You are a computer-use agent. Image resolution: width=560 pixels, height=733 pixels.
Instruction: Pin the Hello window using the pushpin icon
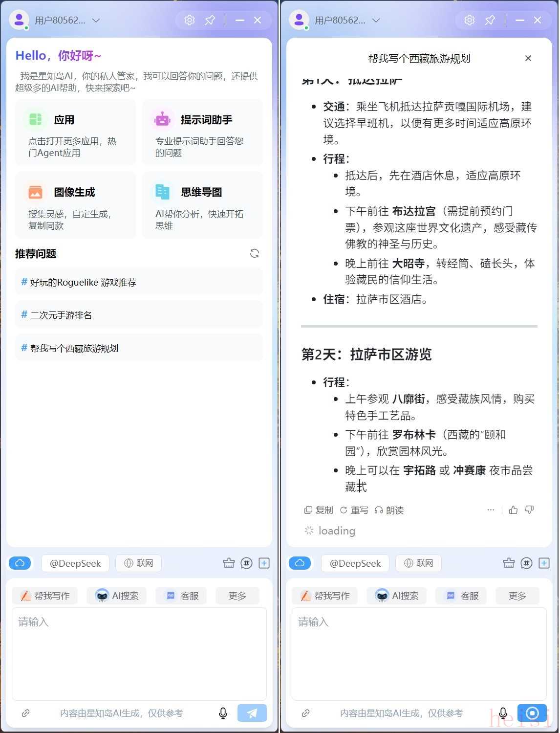click(x=210, y=20)
